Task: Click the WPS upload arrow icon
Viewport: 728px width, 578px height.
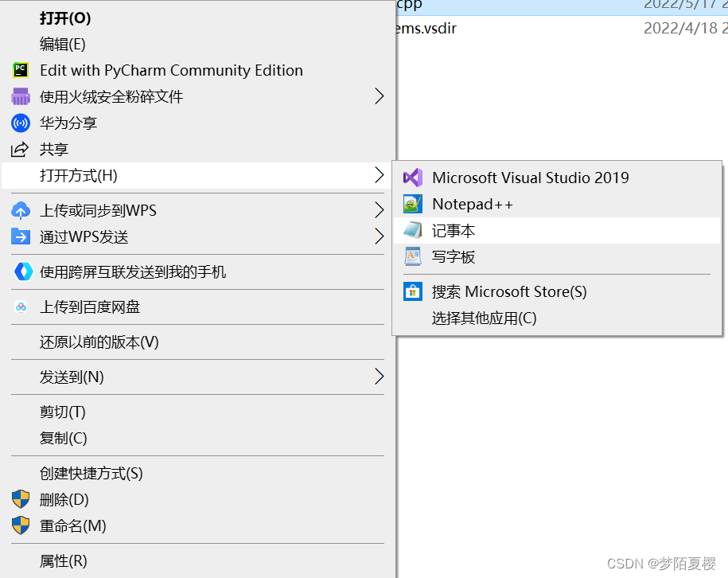Action: (21, 210)
